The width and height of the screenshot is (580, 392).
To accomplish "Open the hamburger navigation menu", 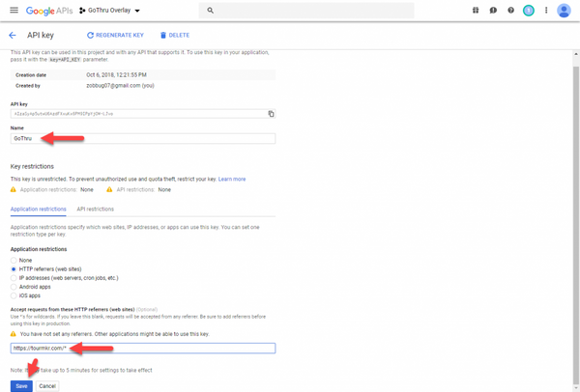I will click(14, 11).
